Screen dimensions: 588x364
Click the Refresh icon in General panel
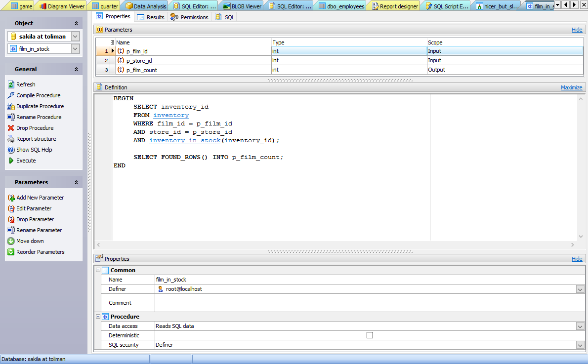pyautogui.click(x=11, y=84)
